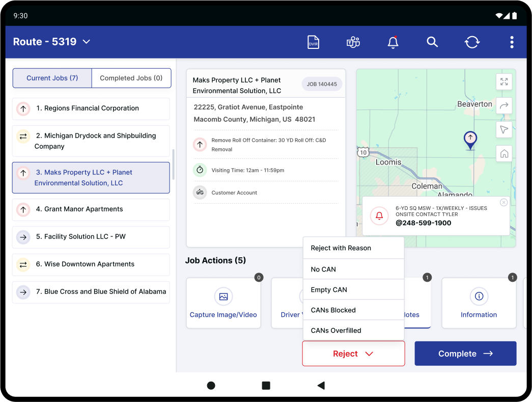Click 22225, Gratiot Avenue, Eastpointe address
The image size is (532, 402).
click(x=248, y=108)
